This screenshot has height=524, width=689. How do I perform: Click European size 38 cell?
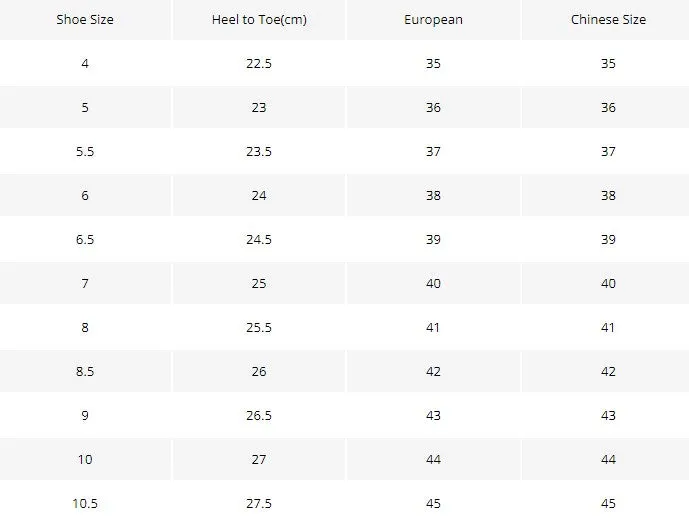(433, 196)
